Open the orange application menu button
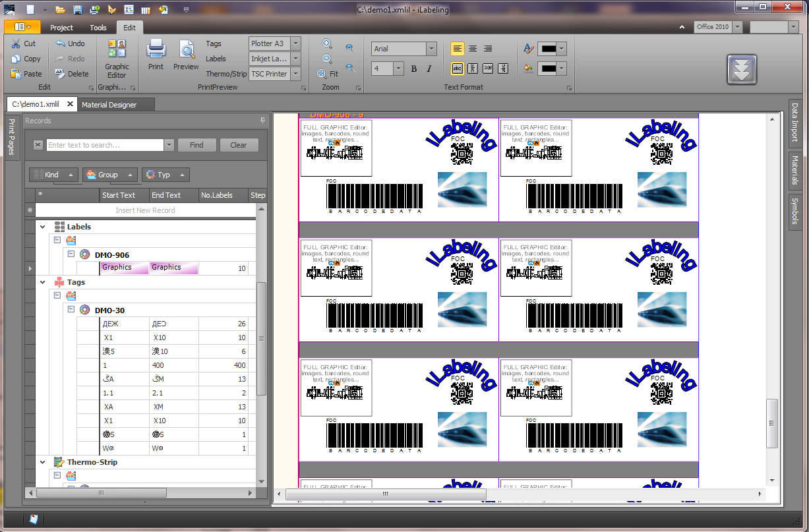This screenshot has height=532, width=809. [x=22, y=27]
